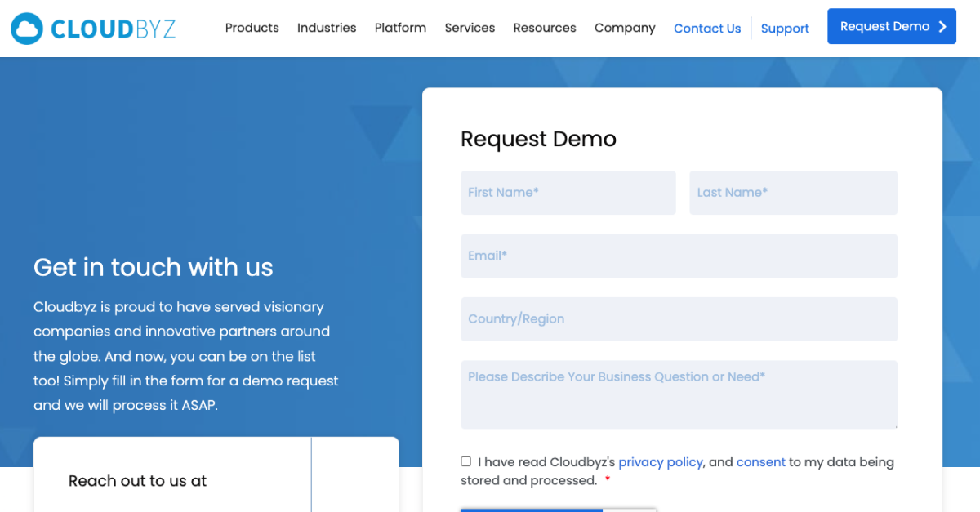Check the privacy policy consent checkbox
980x512 pixels.
(465, 461)
